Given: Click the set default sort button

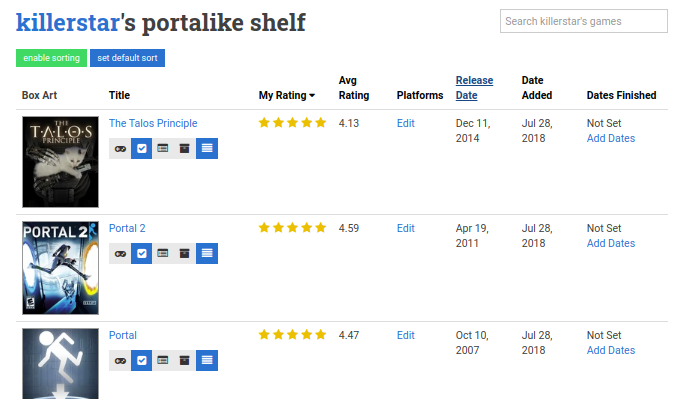Looking at the screenshot, I should [x=127, y=58].
